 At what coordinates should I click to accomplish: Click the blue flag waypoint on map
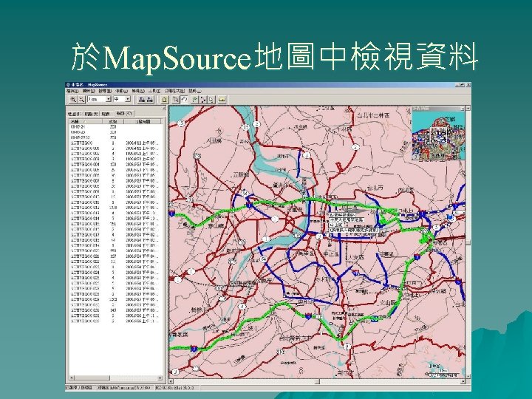coord(451,216)
